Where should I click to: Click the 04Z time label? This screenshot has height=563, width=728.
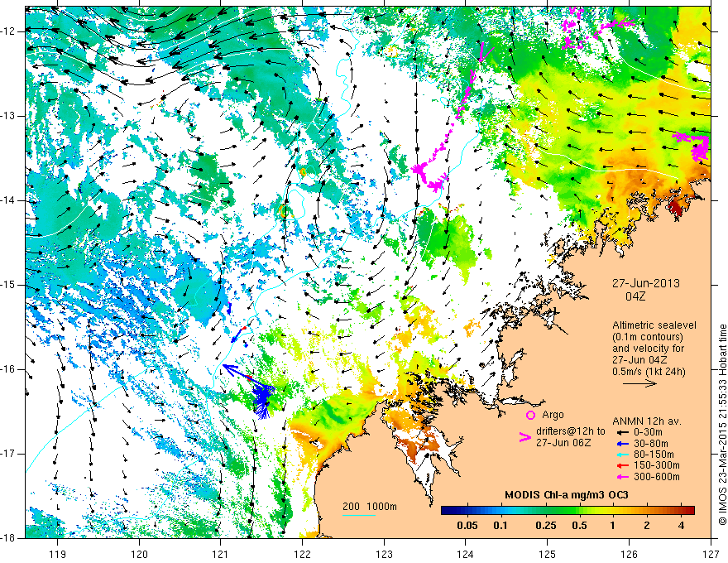tap(635, 296)
